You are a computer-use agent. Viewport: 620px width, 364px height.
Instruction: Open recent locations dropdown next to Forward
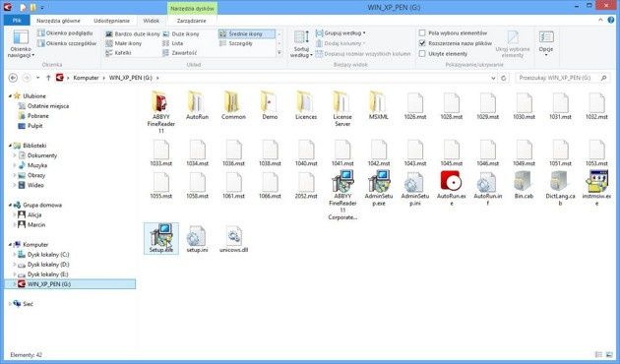coord(38,78)
